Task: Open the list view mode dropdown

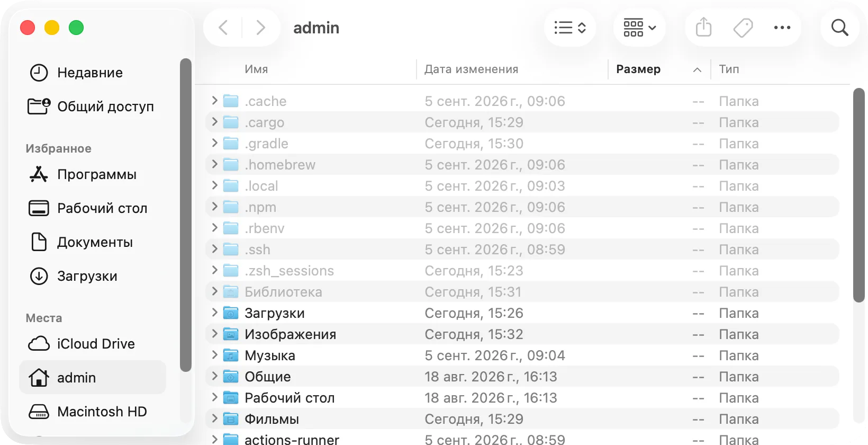Action: pyautogui.click(x=570, y=28)
